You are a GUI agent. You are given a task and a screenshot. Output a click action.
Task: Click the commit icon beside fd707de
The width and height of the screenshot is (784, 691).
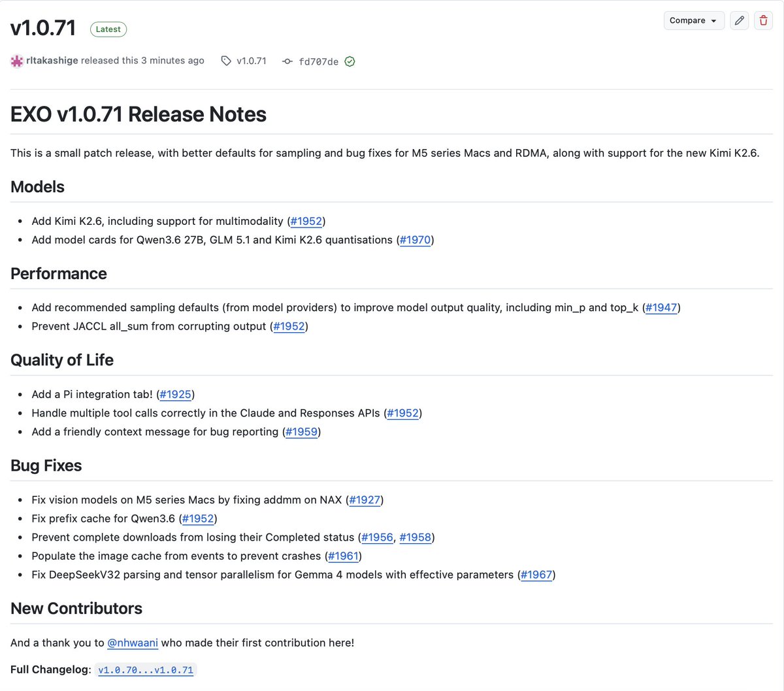click(287, 61)
